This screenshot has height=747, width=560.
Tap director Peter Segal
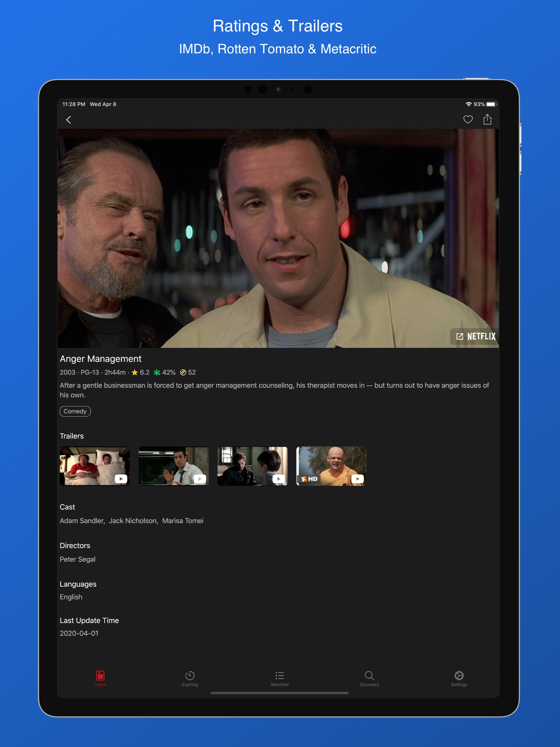click(x=78, y=559)
